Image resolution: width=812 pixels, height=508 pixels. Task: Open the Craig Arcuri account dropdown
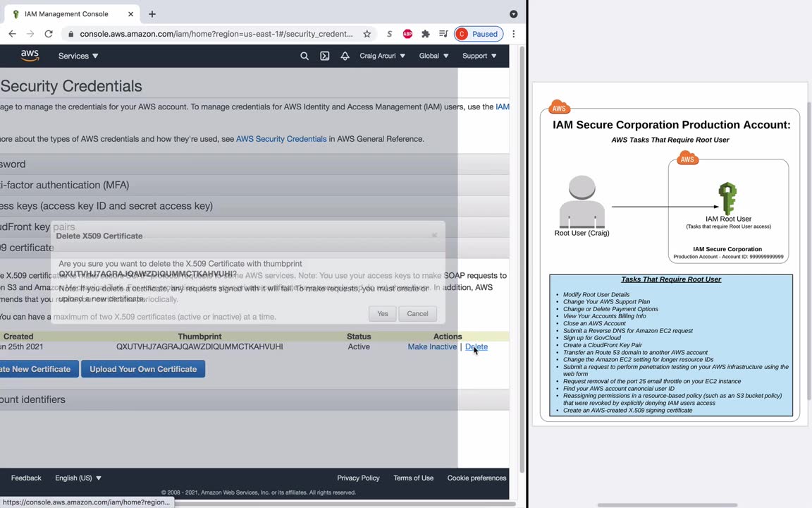click(382, 56)
